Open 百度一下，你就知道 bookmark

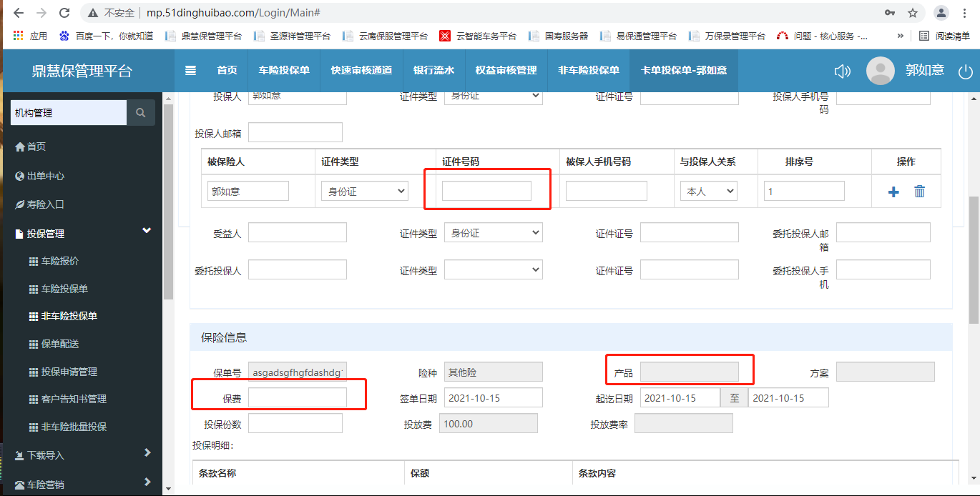pos(107,36)
